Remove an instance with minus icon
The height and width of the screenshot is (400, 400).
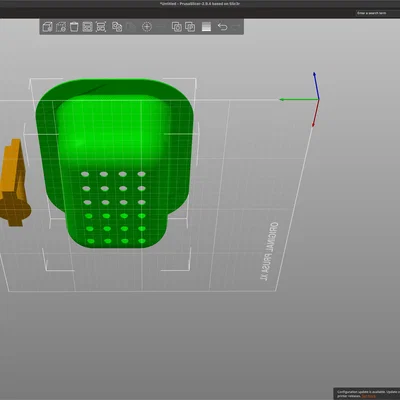click(x=160, y=27)
